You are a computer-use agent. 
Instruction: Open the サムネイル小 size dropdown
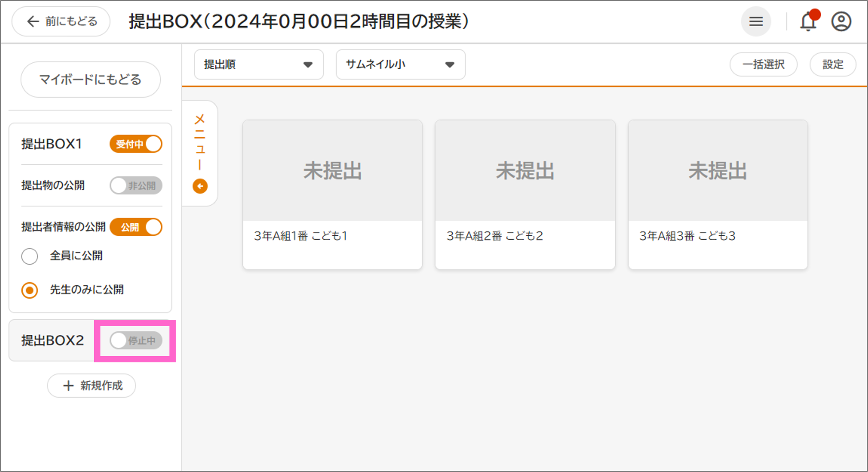pyautogui.click(x=400, y=64)
